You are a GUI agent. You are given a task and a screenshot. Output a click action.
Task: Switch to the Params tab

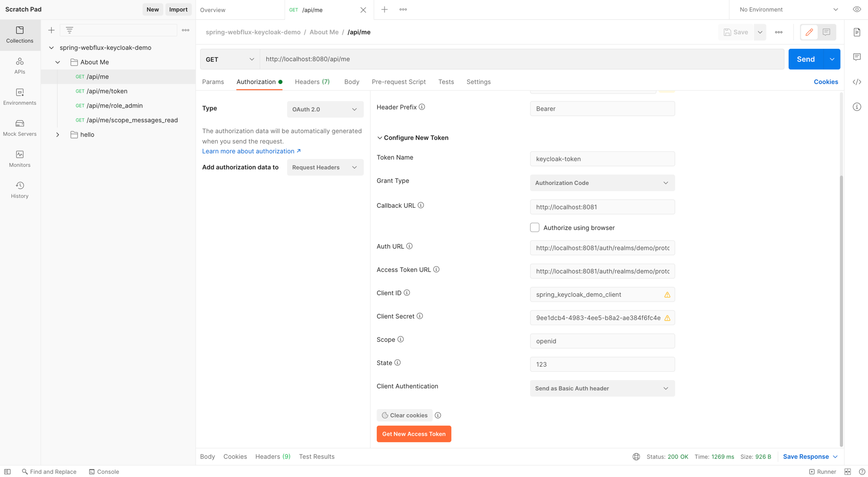213,82
